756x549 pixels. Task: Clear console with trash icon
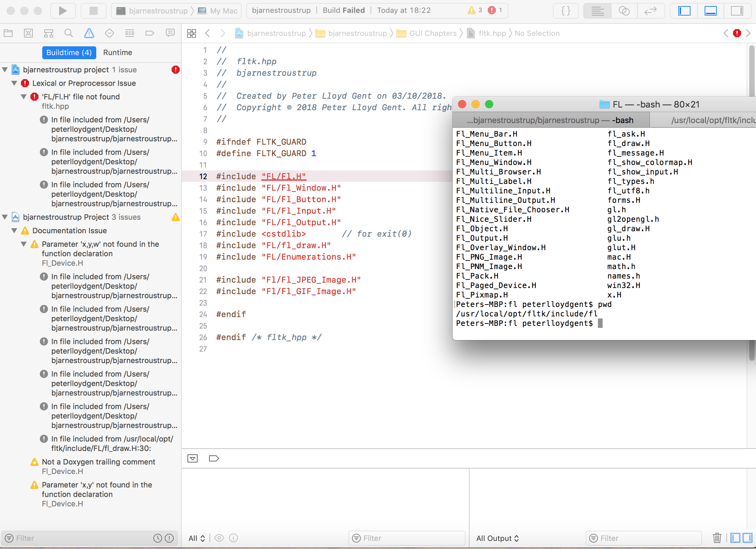[717, 538]
